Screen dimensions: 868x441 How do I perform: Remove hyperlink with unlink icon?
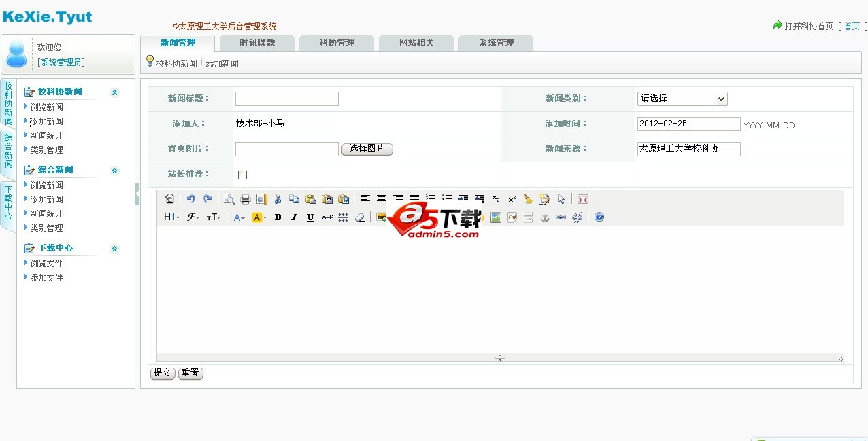578,217
